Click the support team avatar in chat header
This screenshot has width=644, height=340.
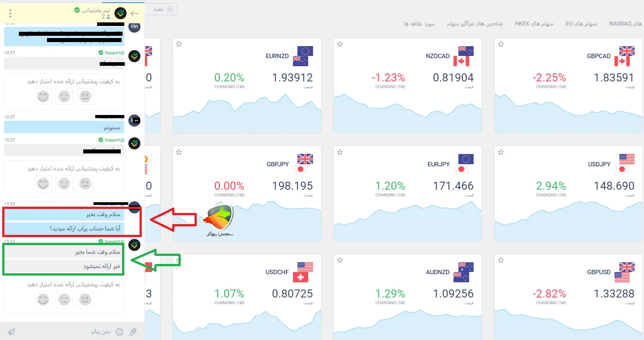(x=120, y=13)
